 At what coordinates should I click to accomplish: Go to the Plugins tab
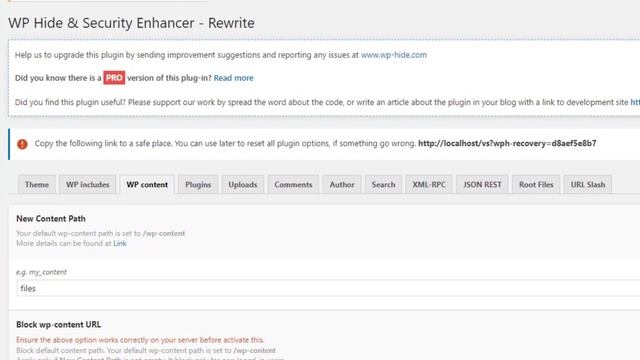pos(198,184)
